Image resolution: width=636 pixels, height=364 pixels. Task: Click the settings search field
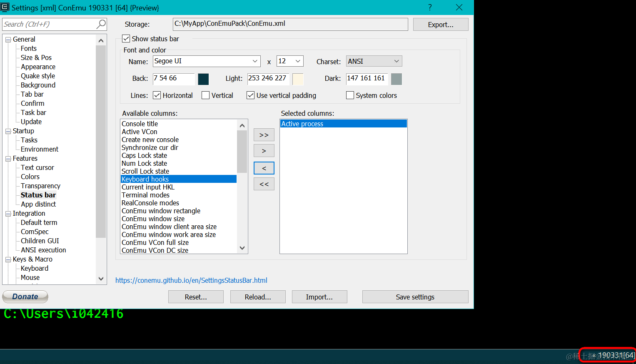coord(49,24)
